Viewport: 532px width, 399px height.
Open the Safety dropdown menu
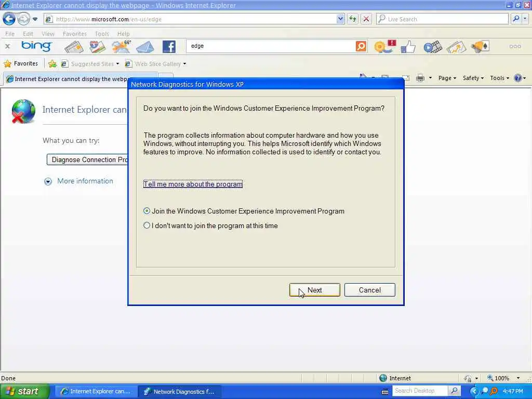tap(473, 78)
